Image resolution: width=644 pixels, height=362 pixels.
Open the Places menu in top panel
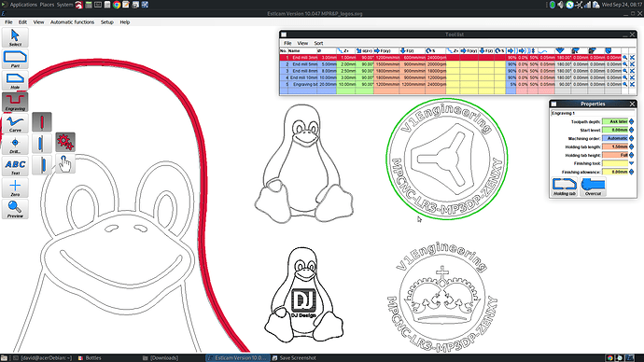point(47,5)
